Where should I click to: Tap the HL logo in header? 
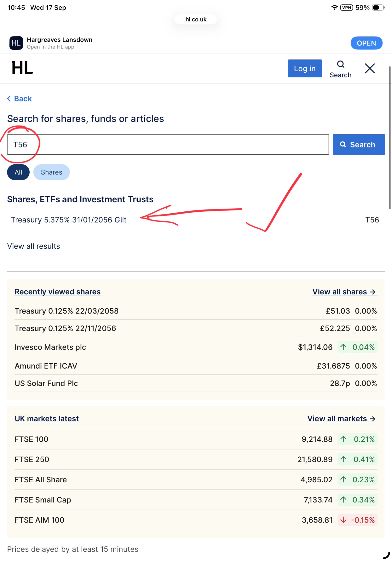point(22,68)
